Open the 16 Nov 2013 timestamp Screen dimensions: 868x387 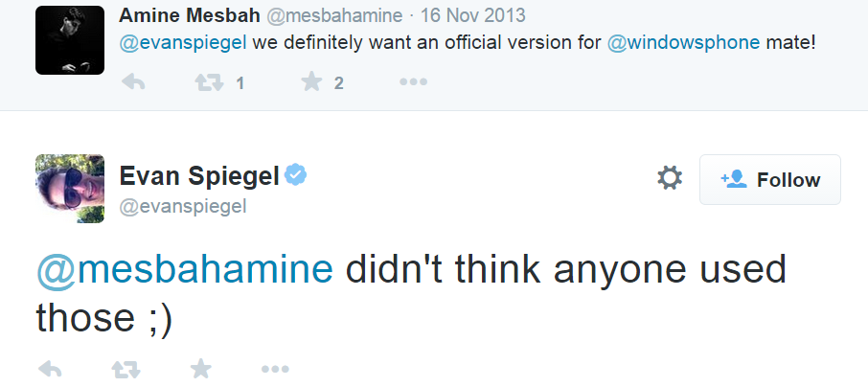click(472, 15)
